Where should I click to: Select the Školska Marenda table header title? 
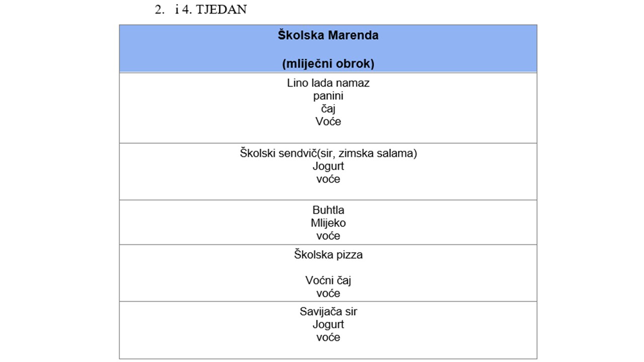(x=328, y=36)
